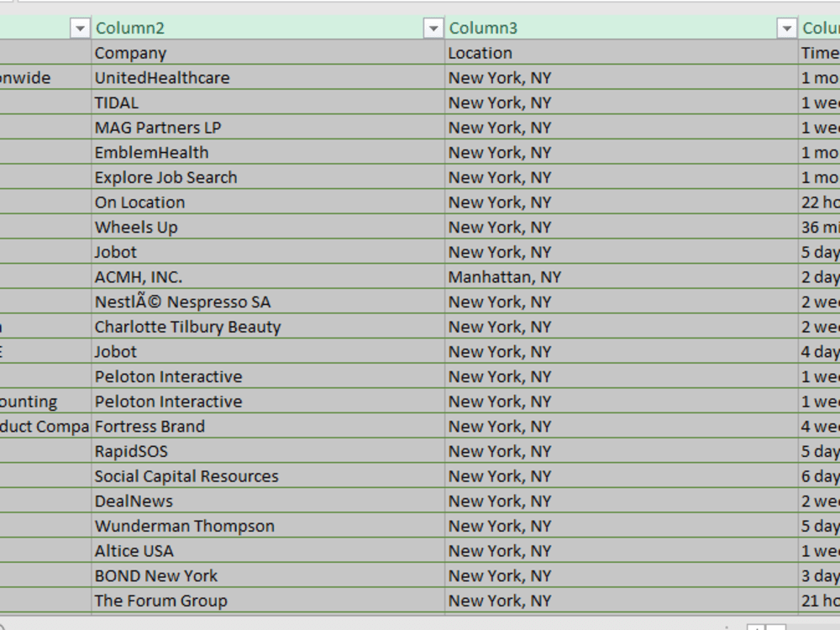Click location cell in TIDAL row
This screenshot has height=630, width=840.
point(622,102)
